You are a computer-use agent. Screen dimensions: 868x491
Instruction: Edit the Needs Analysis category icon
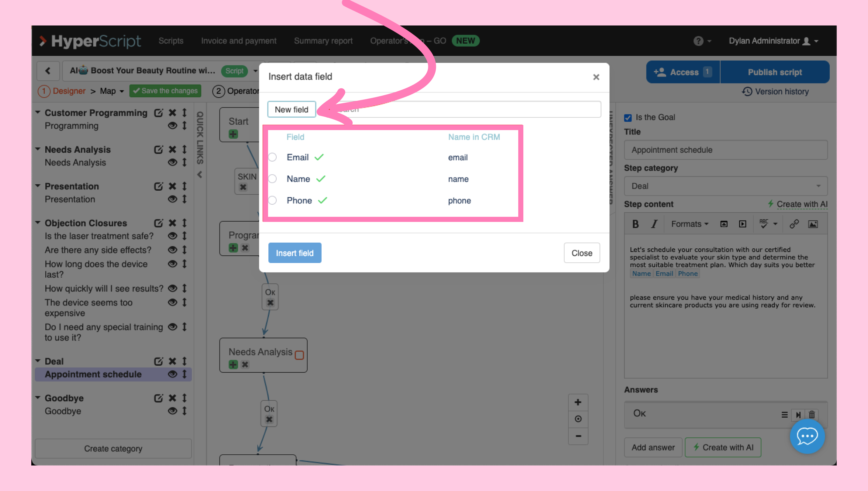158,150
